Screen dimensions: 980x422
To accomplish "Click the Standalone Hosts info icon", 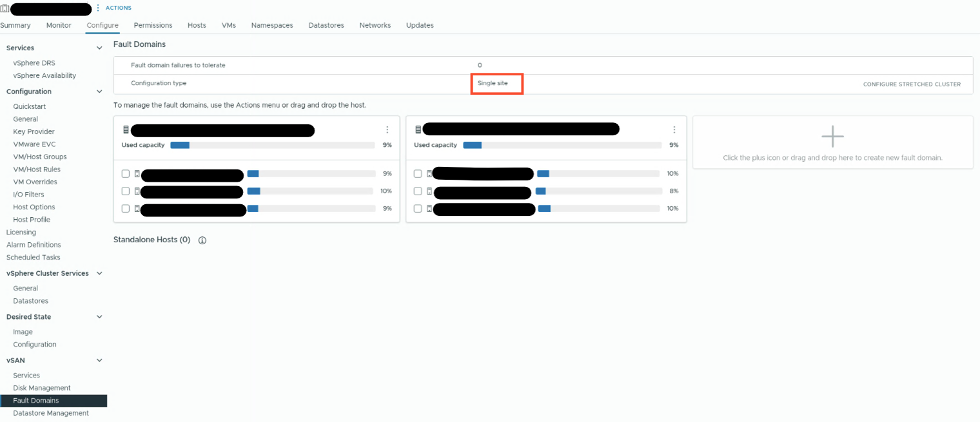I will coord(202,240).
